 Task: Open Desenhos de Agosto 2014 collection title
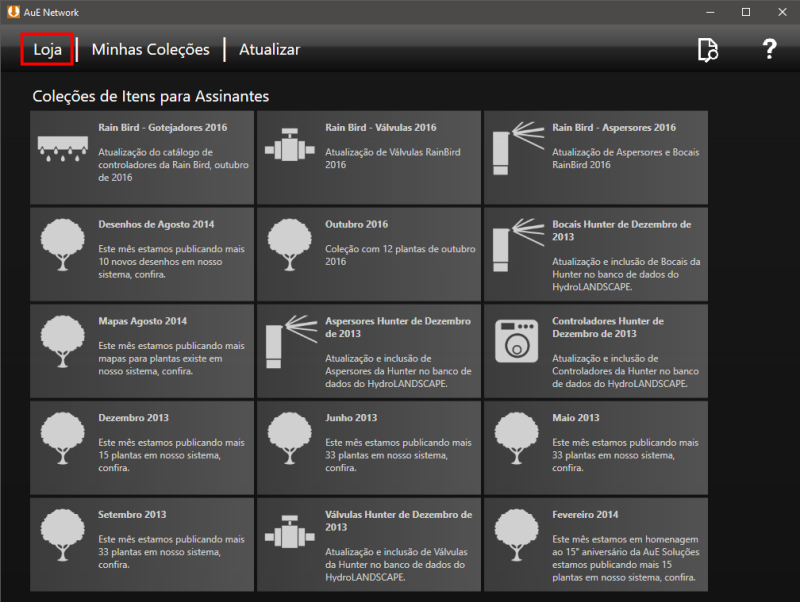pyautogui.click(x=156, y=224)
